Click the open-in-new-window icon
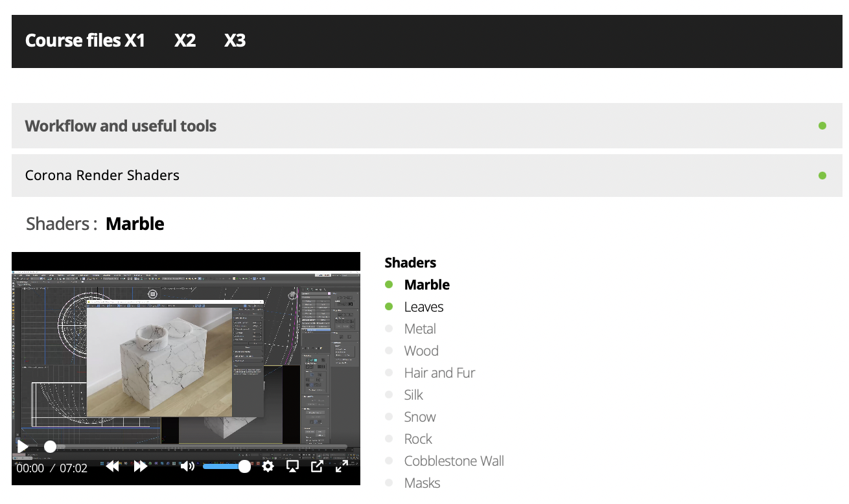The width and height of the screenshot is (849, 504). coord(317,466)
